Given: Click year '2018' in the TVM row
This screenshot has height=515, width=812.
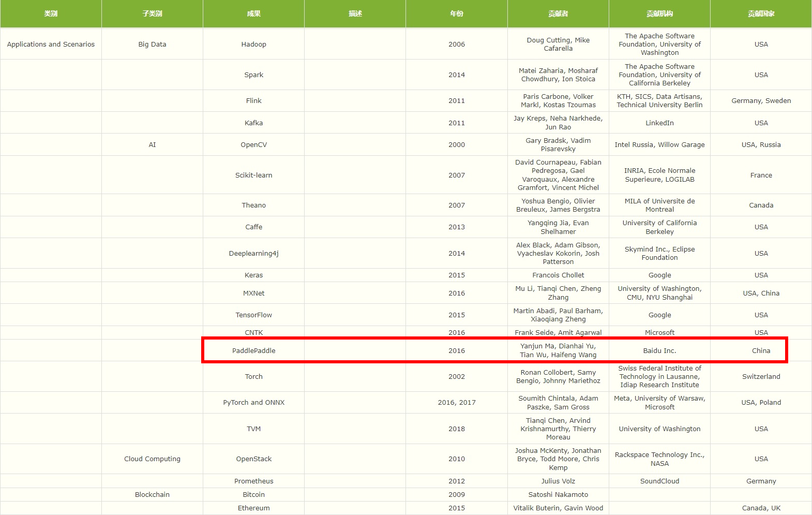Looking at the screenshot, I should tap(457, 429).
